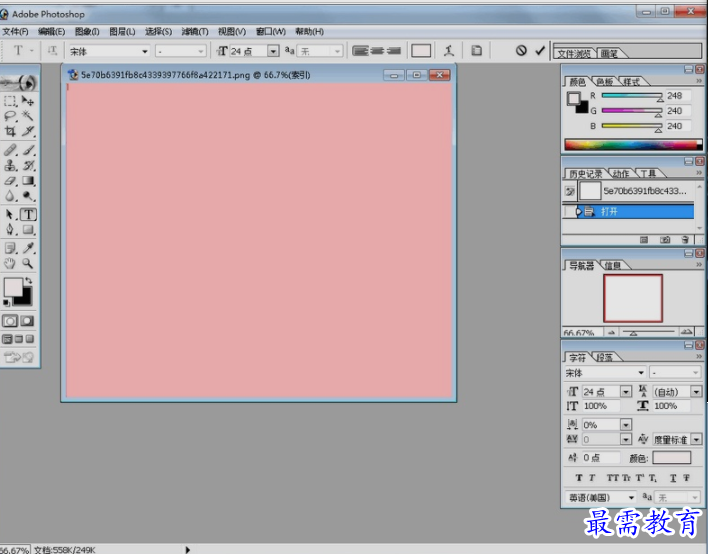Switch to the 信息 tab
This screenshot has width=708, height=554.
[x=612, y=266]
